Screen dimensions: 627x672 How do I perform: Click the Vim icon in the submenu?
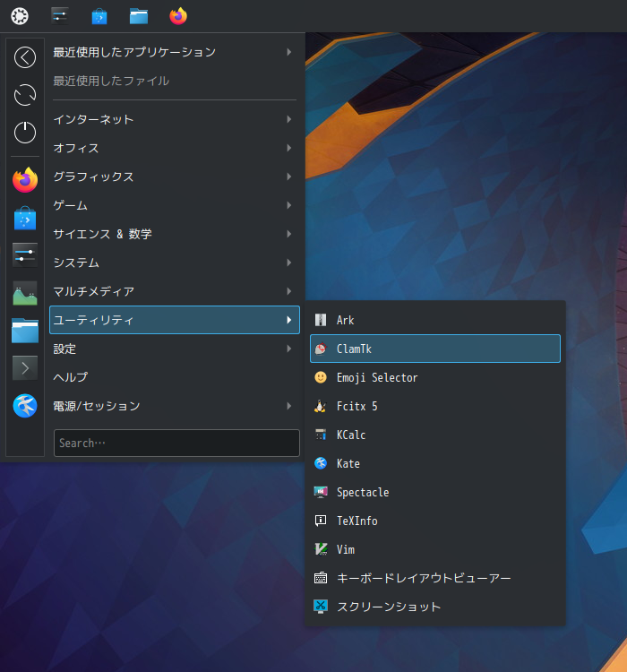point(321,549)
